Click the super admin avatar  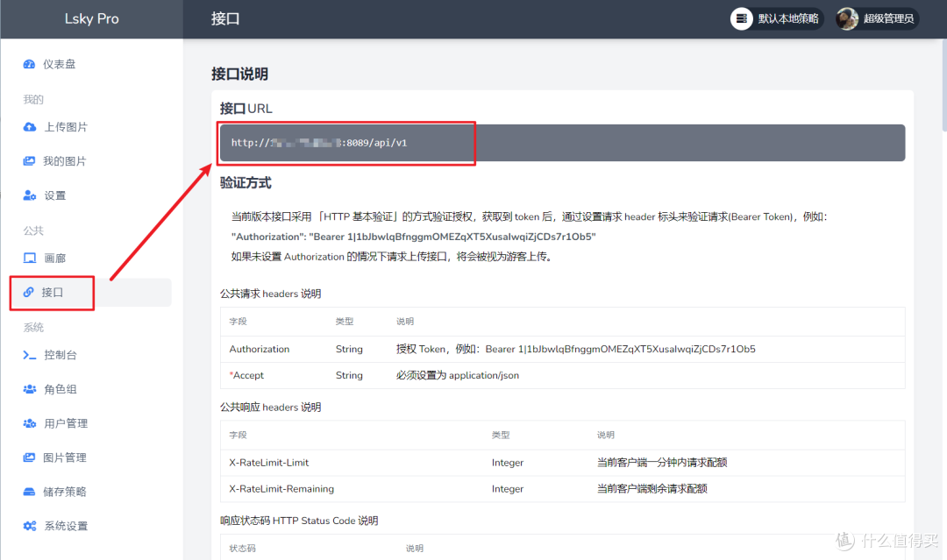click(847, 18)
